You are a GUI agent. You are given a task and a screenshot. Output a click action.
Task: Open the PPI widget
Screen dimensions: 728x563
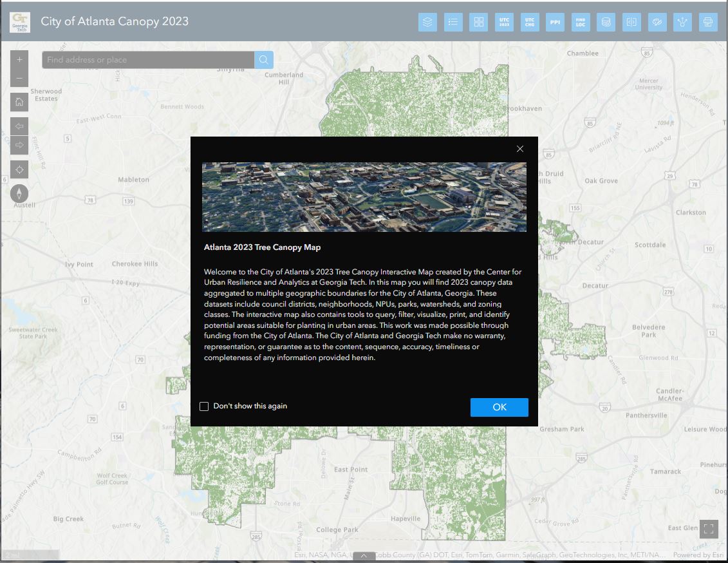(555, 22)
